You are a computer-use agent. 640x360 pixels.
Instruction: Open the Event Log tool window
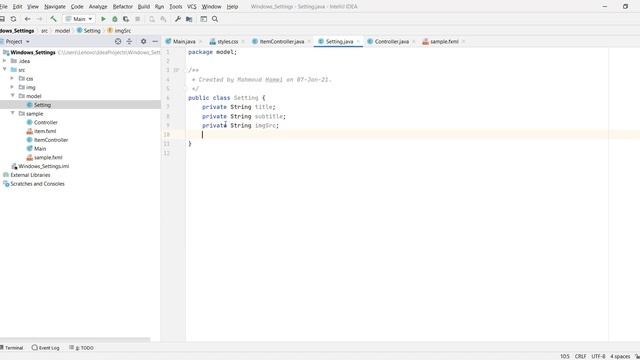pyautogui.click(x=46, y=348)
